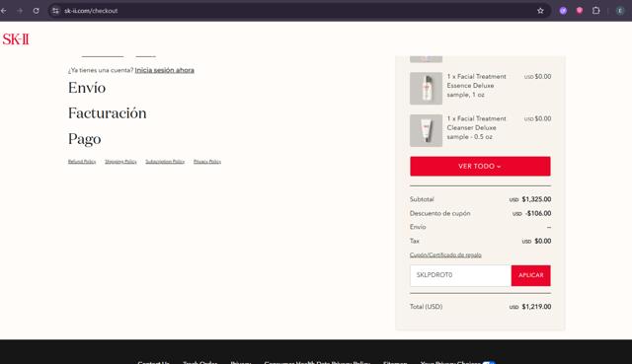
Task: Click the 'Descuento de cupón' label
Action: (x=440, y=213)
